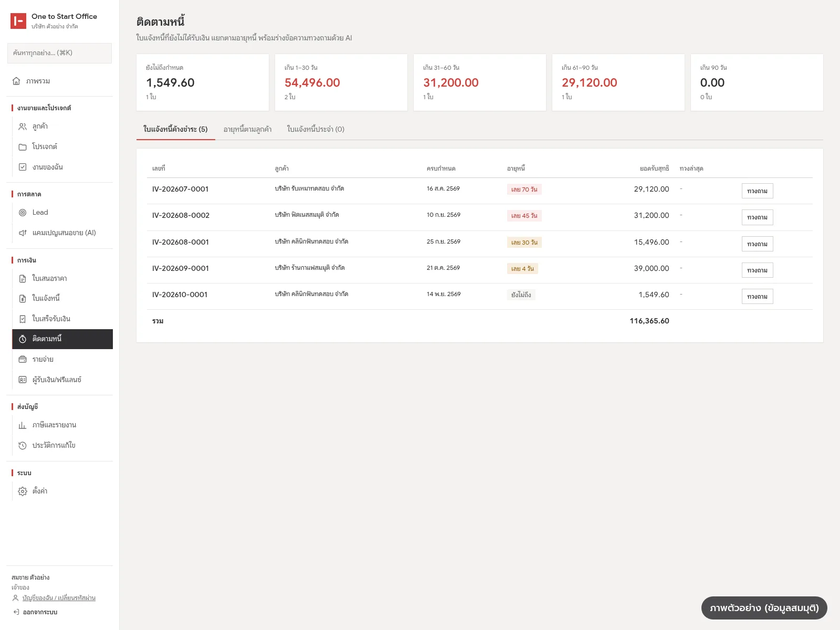The height and width of the screenshot is (630, 840).
Task: Click the amount 39,000.00
Action: pyautogui.click(x=652, y=268)
